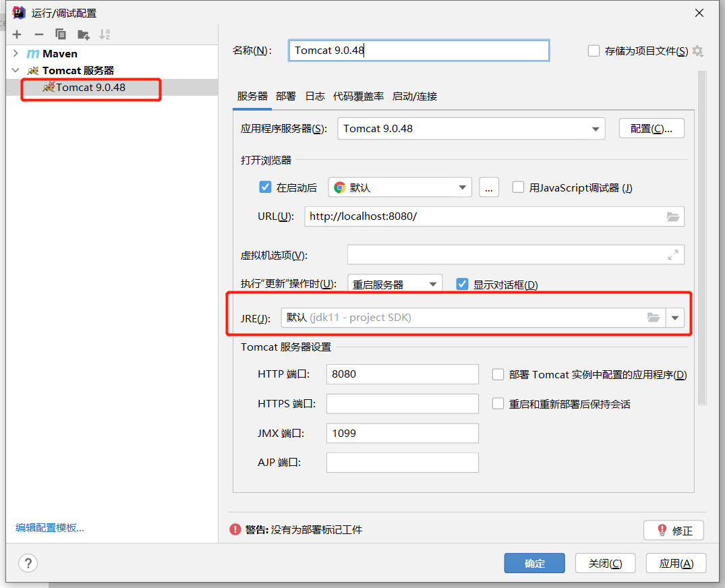725x588 pixels.
Task: Click the AJP port field
Action: (x=402, y=463)
